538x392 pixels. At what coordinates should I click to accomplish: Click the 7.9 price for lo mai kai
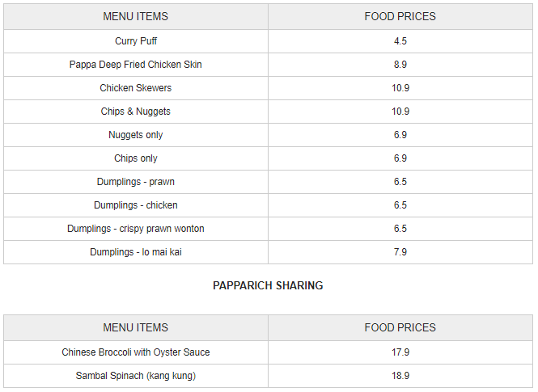click(x=400, y=252)
